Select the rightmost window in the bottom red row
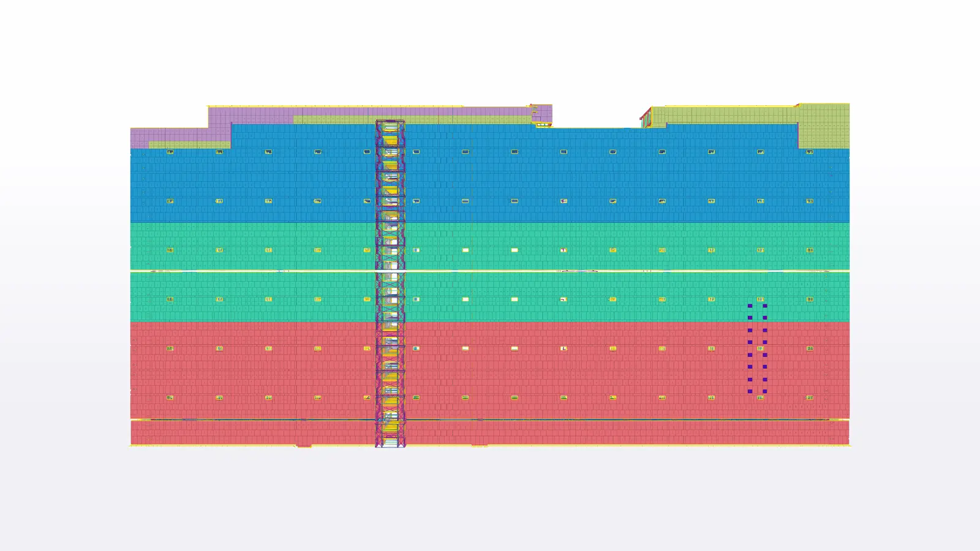The image size is (980, 551). pyautogui.click(x=810, y=398)
